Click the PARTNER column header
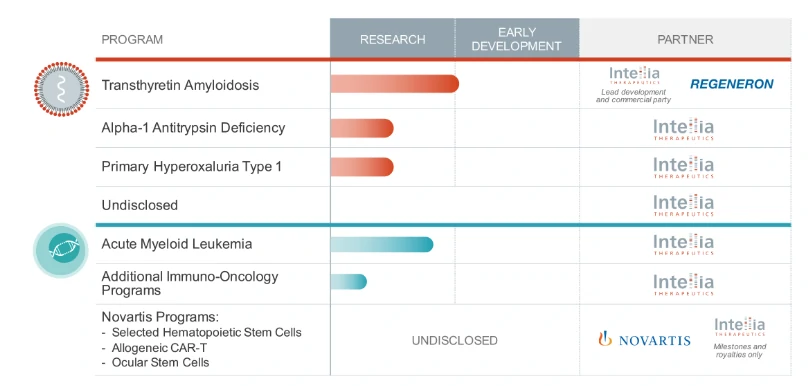Viewport: 811px width, 386px height. [x=685, y=39]
